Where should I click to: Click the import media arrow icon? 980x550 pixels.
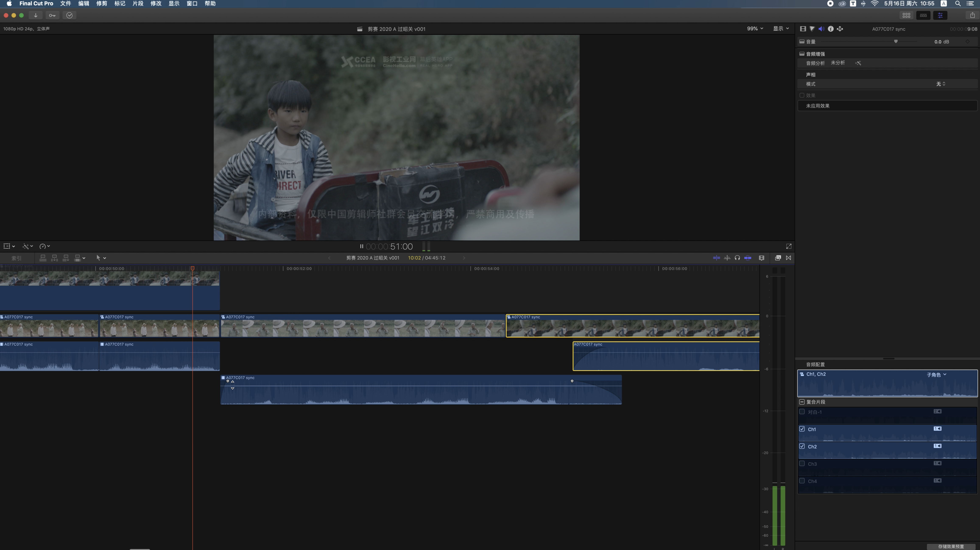[36, 15]
